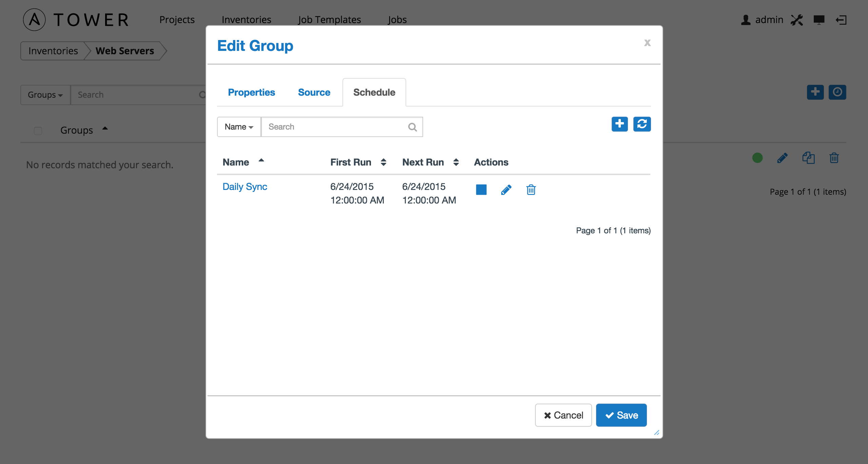Image resolution: width=868 pixels, height=464 pixels.
Task: Refresh the schedule list in dialog
Action: click(642, 124)
